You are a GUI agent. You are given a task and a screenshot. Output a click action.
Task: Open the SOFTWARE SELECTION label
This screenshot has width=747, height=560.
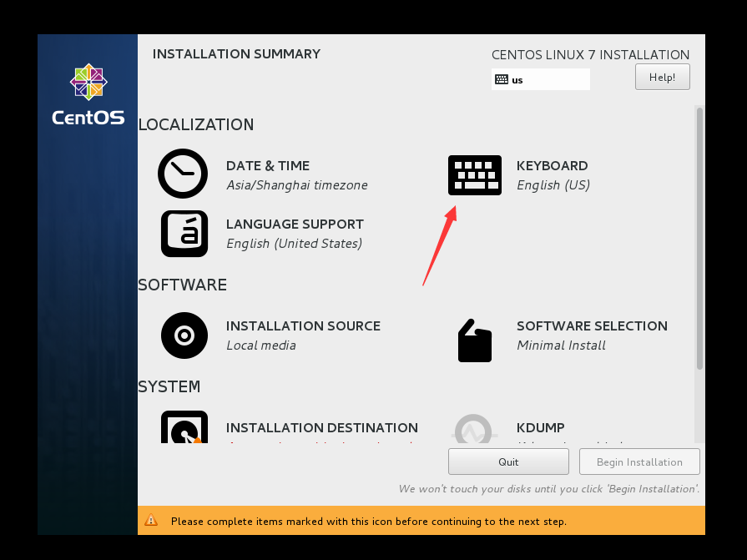592,326
